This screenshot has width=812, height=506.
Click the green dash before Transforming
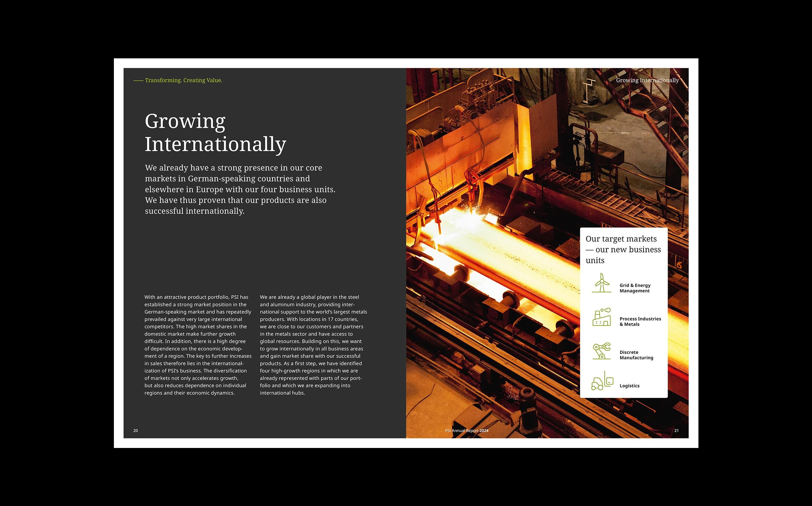[138, 81]
